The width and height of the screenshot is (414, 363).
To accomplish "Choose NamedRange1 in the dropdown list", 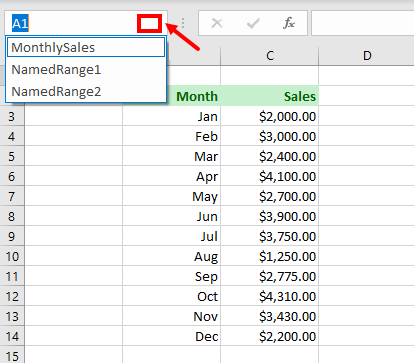I will 86,70.
